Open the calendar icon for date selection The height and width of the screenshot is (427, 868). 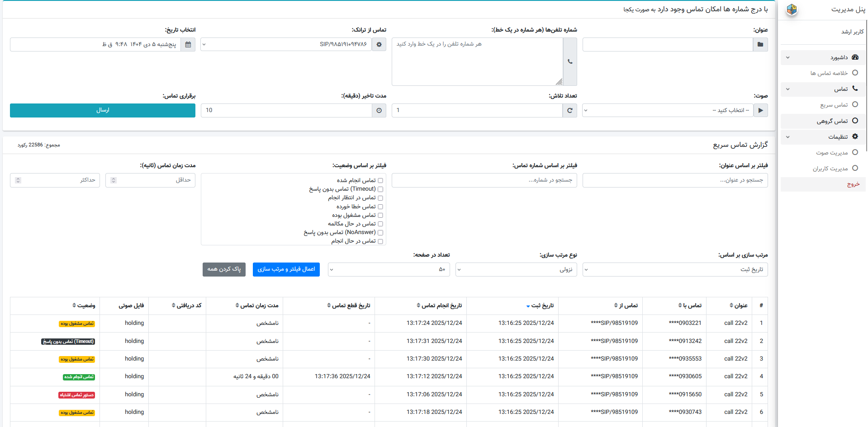click(x=188, y=45)
